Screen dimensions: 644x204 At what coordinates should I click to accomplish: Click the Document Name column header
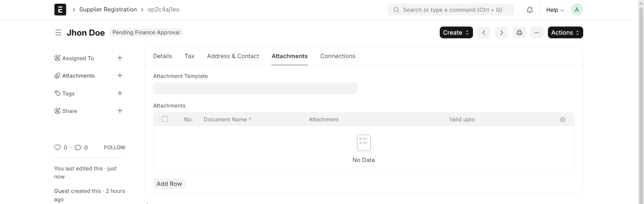(x=253, y=119)
